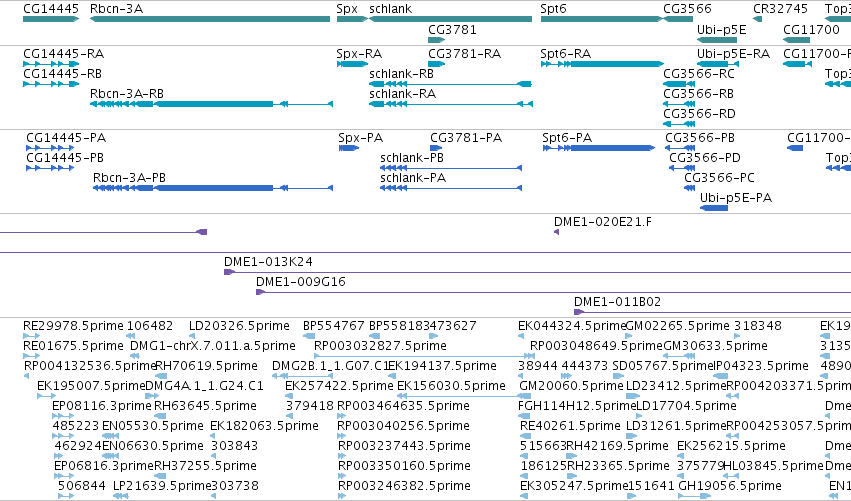The height and width of the screenshot is (501, 851).
Task: Select the GM20060.5prime EST label
Action: 571,386
